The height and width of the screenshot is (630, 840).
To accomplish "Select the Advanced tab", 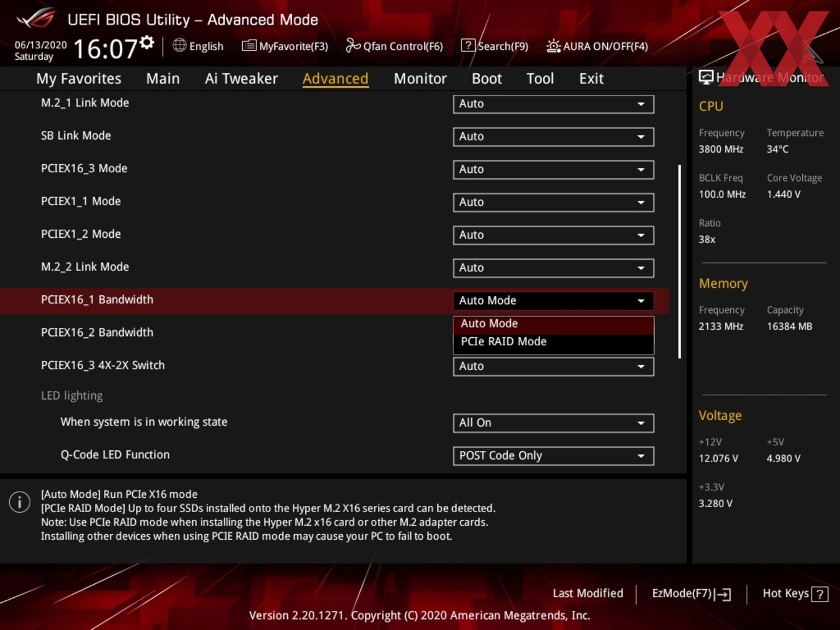I will 335,78.
